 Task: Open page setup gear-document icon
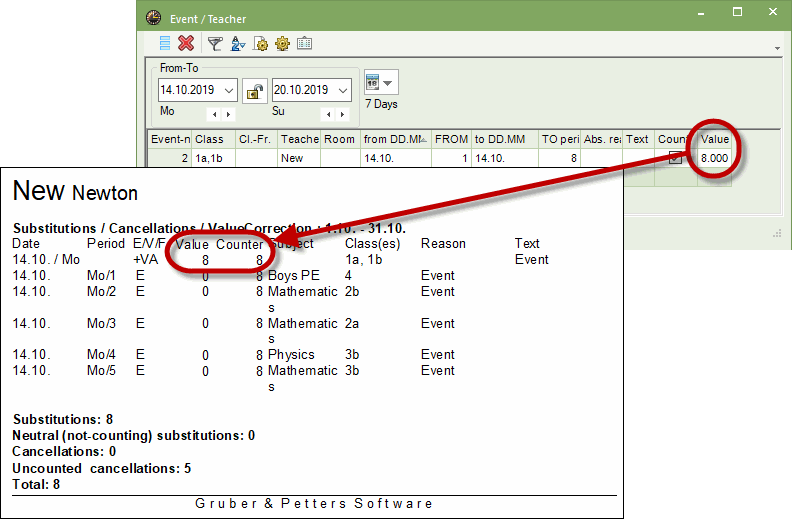tap(260, 44)
